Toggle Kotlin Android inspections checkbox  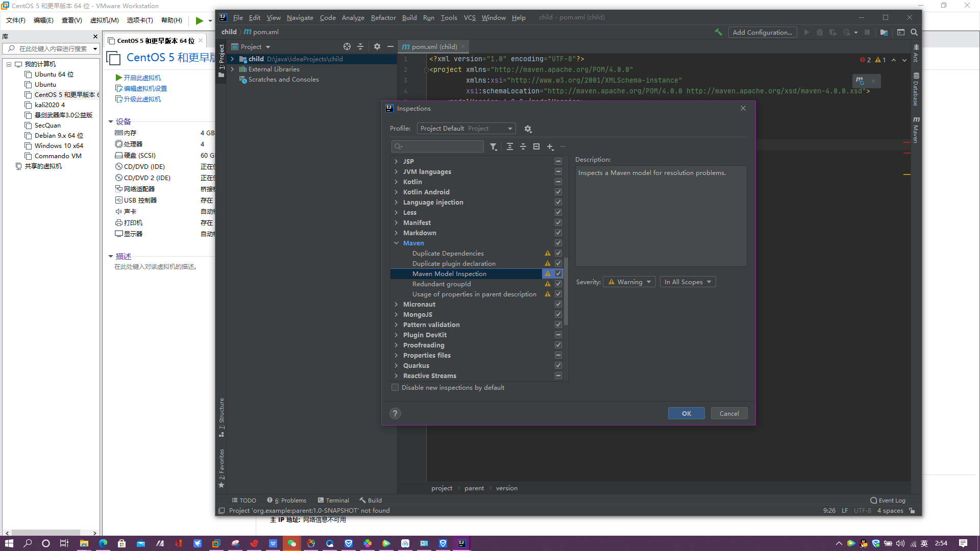click(558, 192)
